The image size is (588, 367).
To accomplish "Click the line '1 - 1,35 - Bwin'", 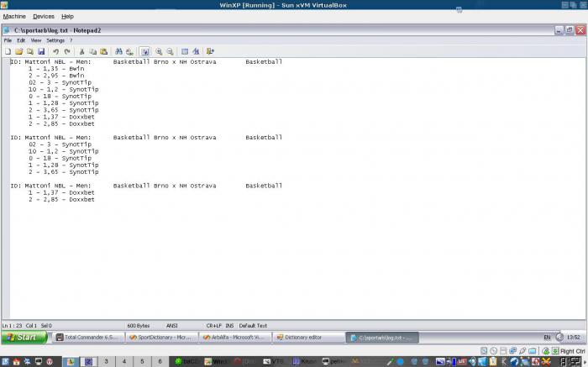I will pos(56,69).
